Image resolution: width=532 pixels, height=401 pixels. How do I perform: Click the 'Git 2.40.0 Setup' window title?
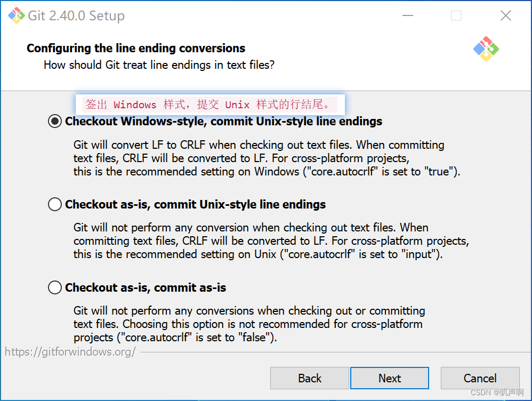pyautogui.click(x=77, y=15)
